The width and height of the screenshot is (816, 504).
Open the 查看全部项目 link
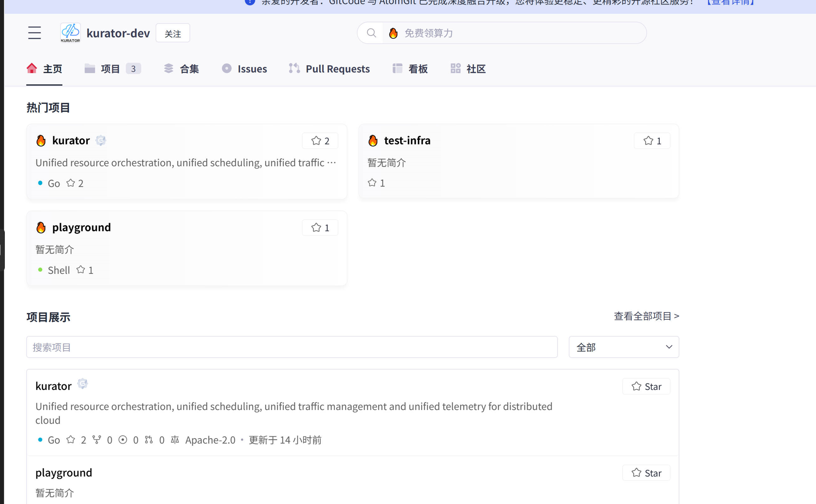click(646, 316)
